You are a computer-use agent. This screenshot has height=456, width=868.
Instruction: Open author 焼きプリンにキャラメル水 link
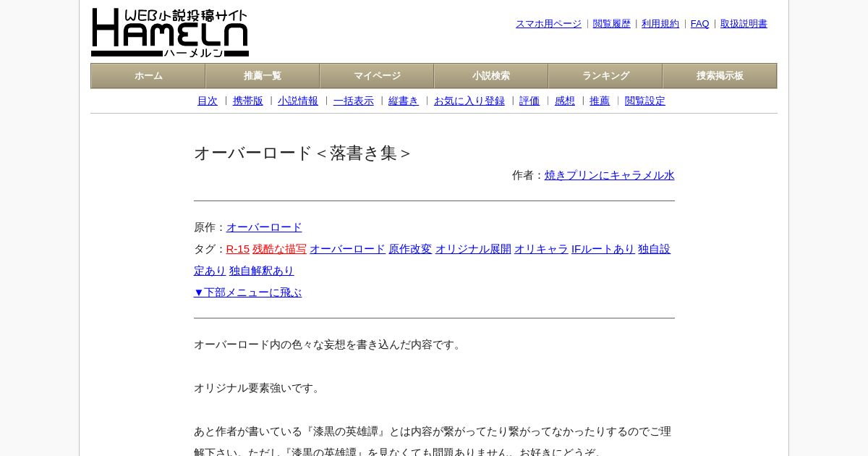(610, 175)
